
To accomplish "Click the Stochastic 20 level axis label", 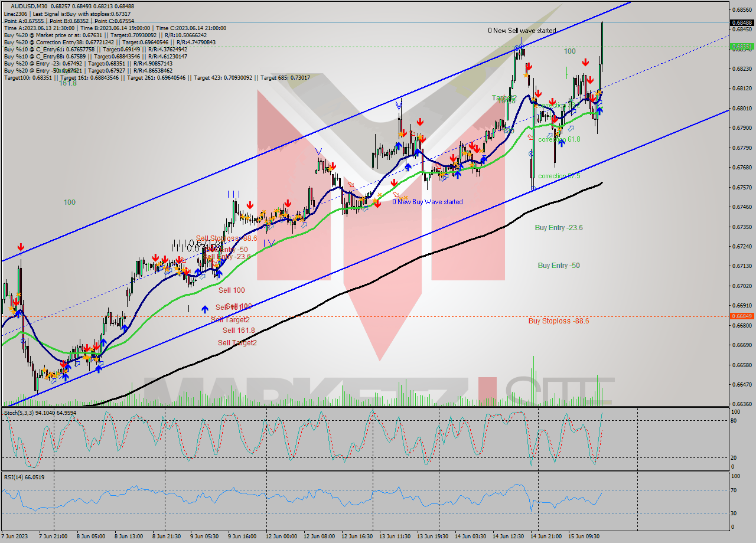I will tap(734, 458).
